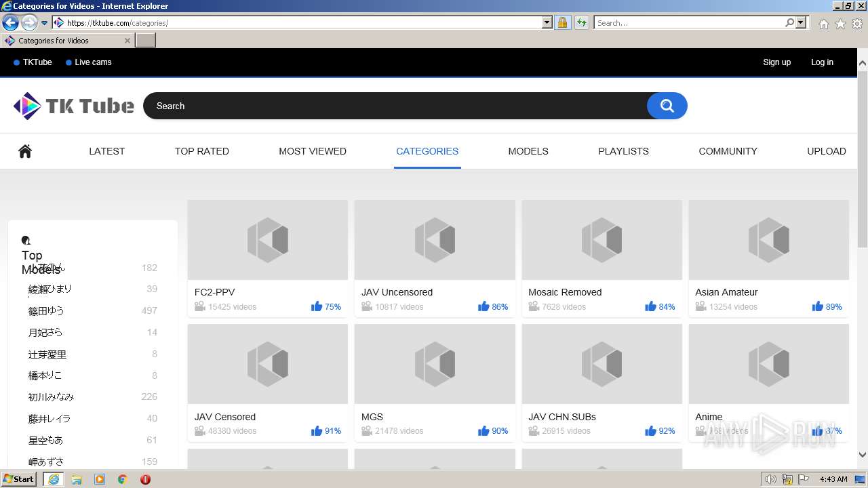Open the search provider dropdown arrow
The width and height of the screenshot is (868, 488).
point(801,23)
